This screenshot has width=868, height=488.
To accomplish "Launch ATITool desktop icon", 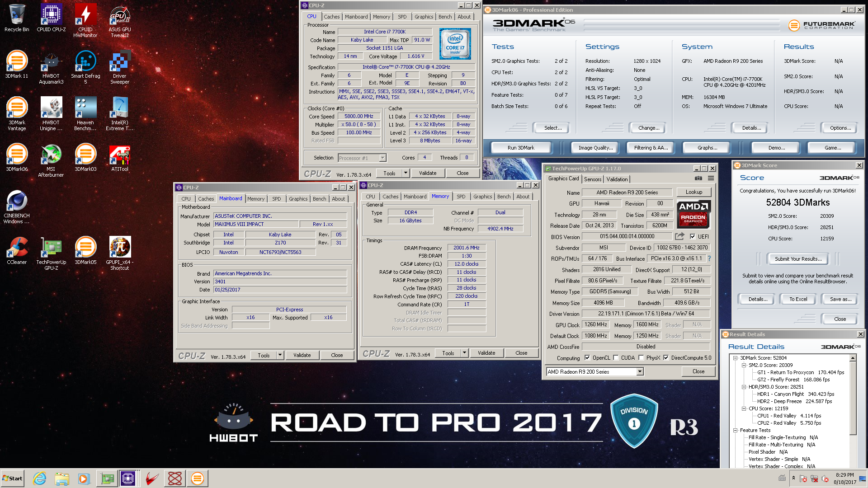I will (120, 158).
